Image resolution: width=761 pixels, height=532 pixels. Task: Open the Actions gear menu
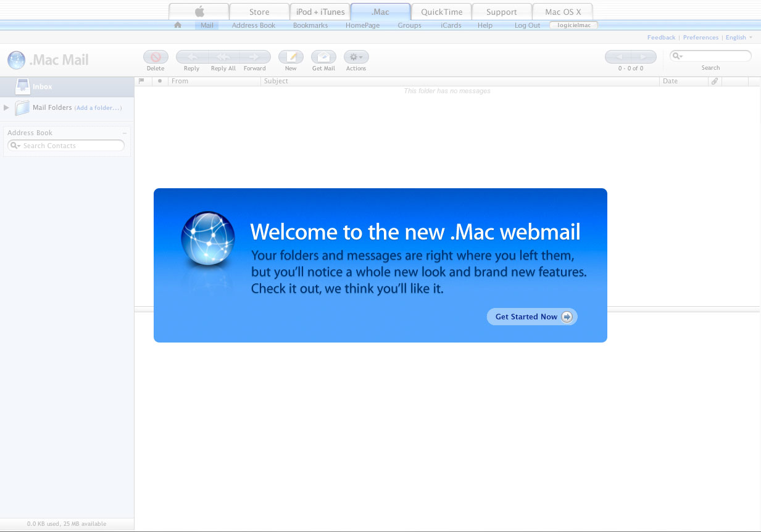[356, 57]
